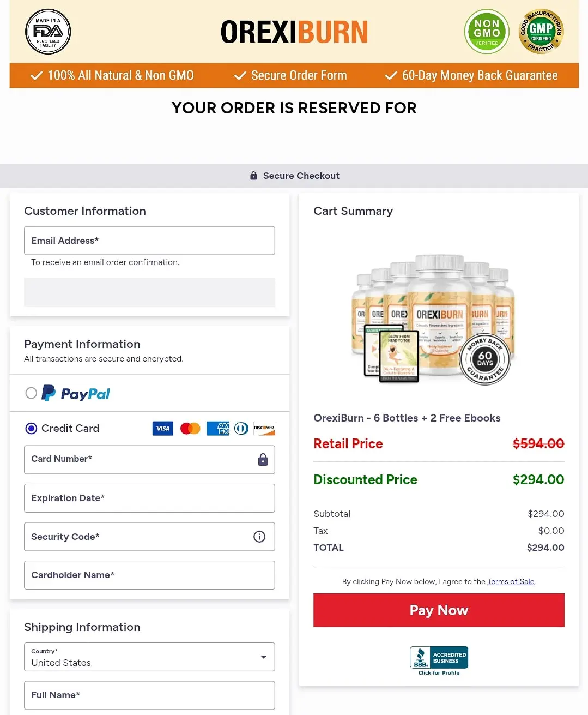Click the Diners Club card icon
This screenshot has width=588, height=715.
(241, 429)
